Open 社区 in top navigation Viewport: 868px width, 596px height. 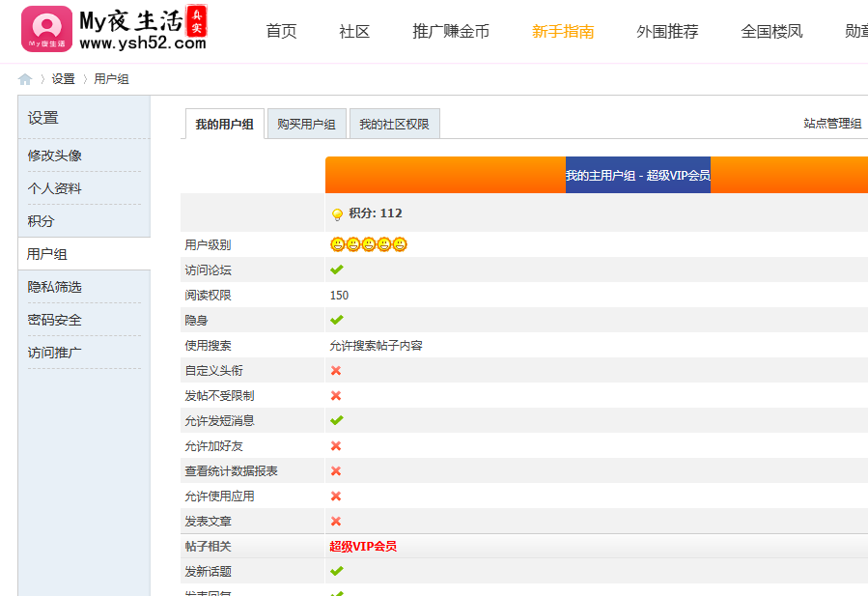[x=354, y=31]
